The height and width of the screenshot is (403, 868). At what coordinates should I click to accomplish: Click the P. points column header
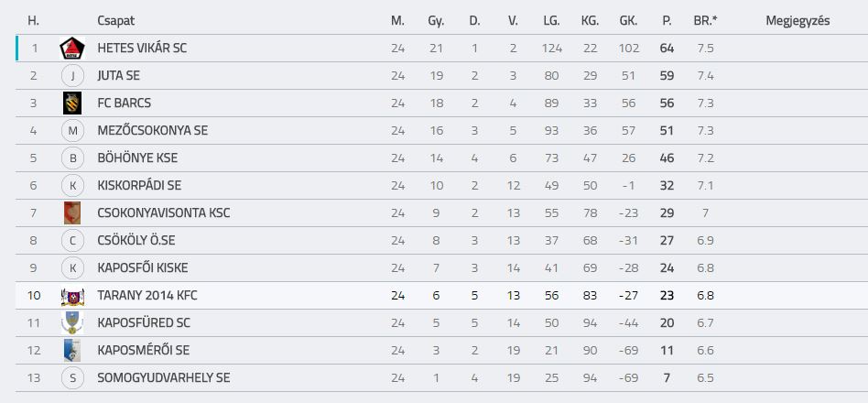[x=667, y=21]
